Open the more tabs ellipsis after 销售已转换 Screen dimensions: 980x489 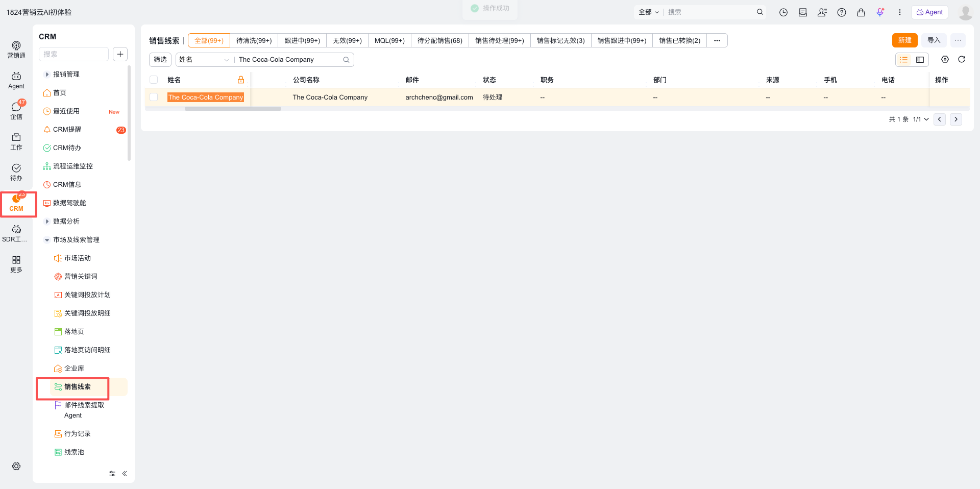click(x=717, y=40)
